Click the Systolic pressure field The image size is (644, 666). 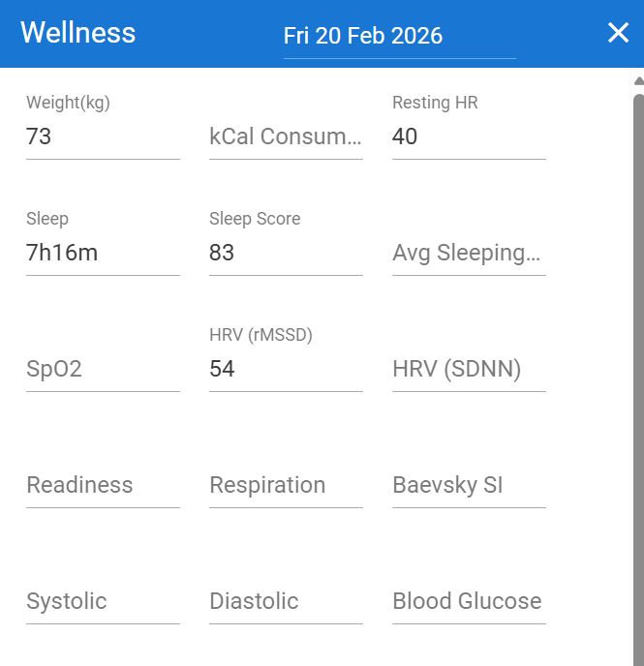click(103, 601)
